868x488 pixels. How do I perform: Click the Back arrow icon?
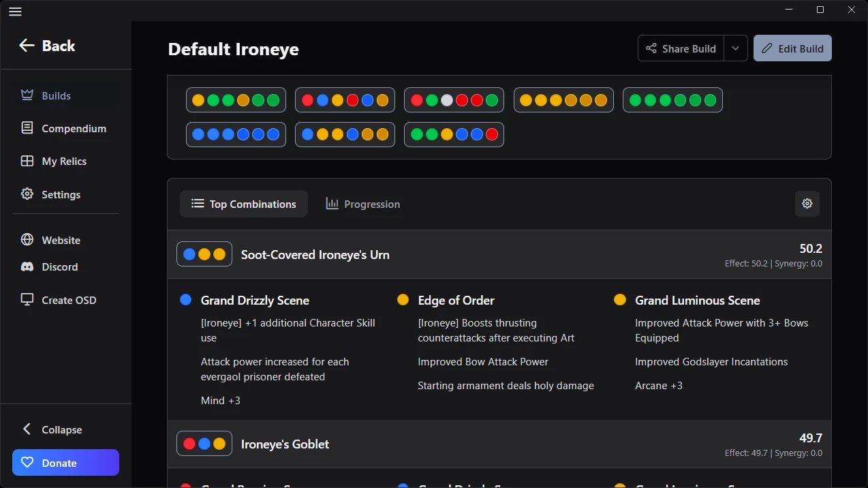coord(27,46)
